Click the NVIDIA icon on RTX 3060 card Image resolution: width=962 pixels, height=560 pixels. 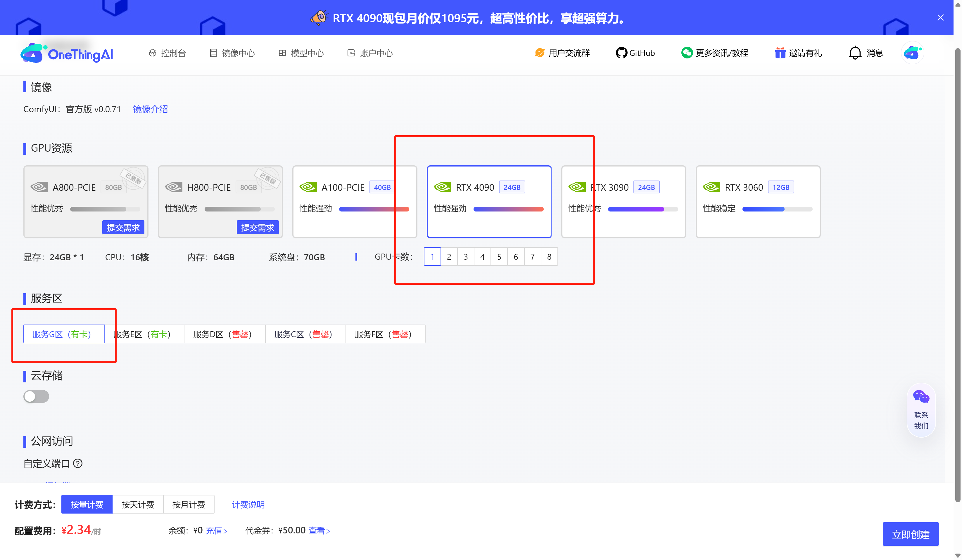coord(711,187)
